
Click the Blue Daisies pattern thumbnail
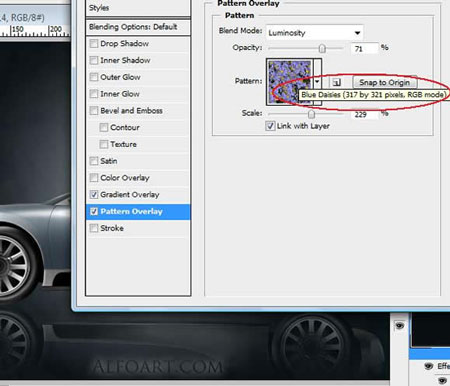pyautogui.click(x=290, y=81)
